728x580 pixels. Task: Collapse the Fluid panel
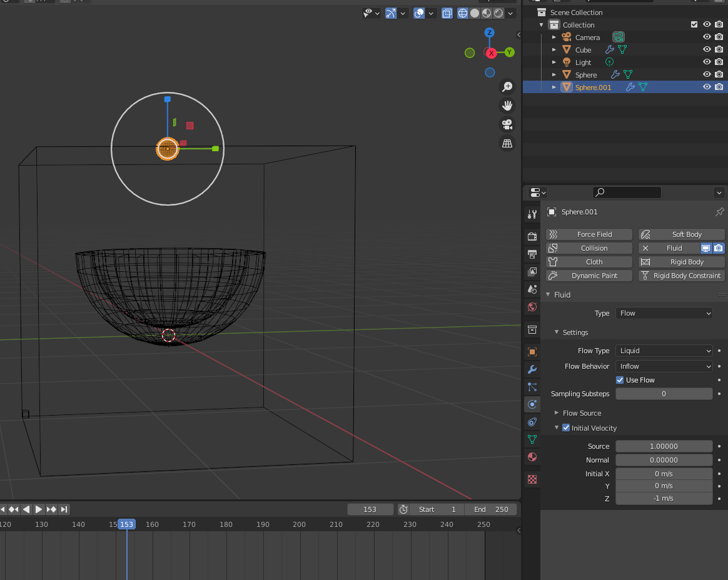548,294
